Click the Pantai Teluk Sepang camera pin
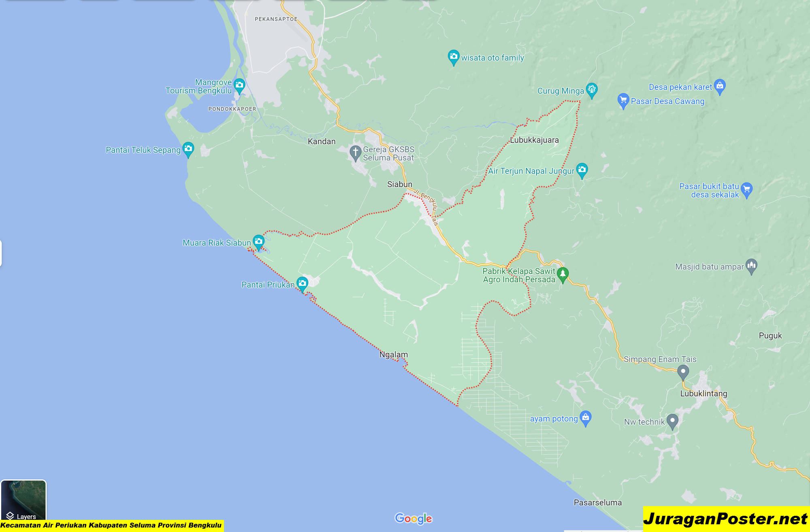810x532 pixels. 188,149
